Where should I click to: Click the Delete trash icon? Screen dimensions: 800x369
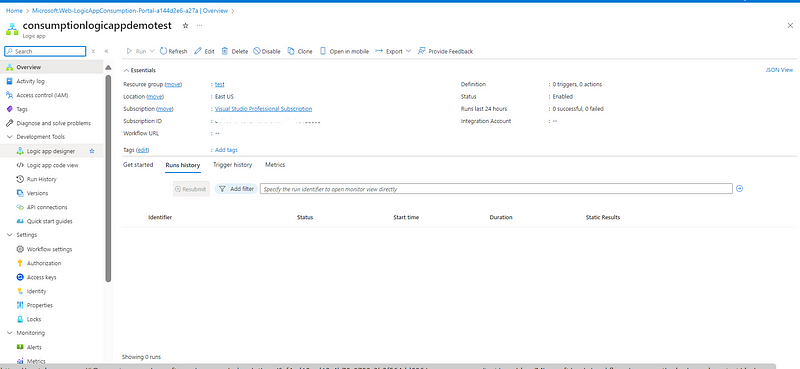[x=224, y=51]
